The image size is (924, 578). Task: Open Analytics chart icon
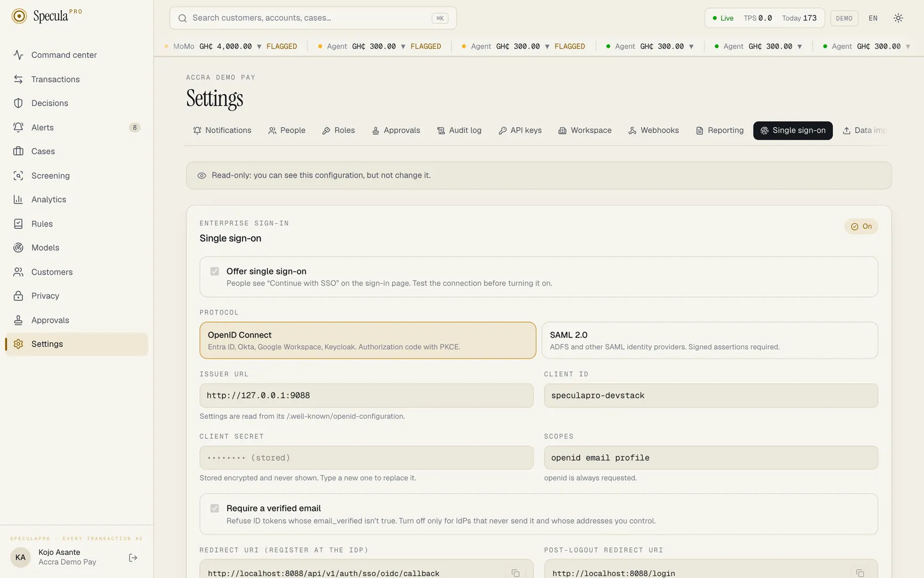[18, 199]
